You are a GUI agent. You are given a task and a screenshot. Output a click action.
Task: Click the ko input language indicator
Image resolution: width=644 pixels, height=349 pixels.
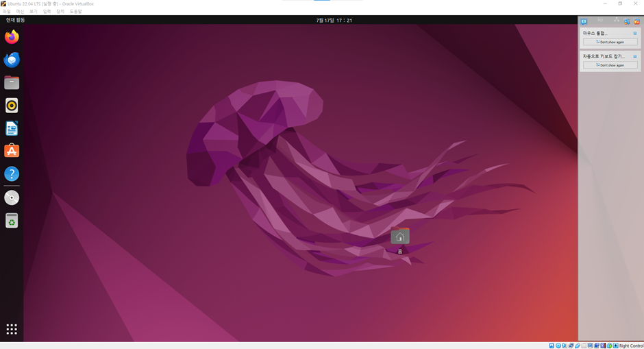click(600, 20)
